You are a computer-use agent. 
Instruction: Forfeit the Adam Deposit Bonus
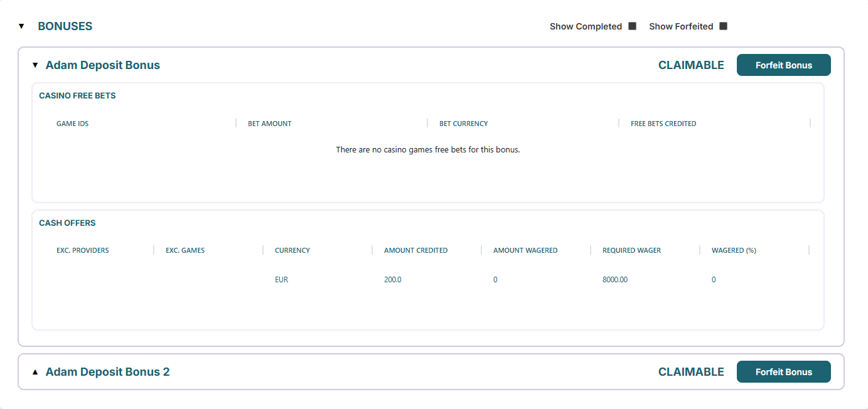point(783,65)
